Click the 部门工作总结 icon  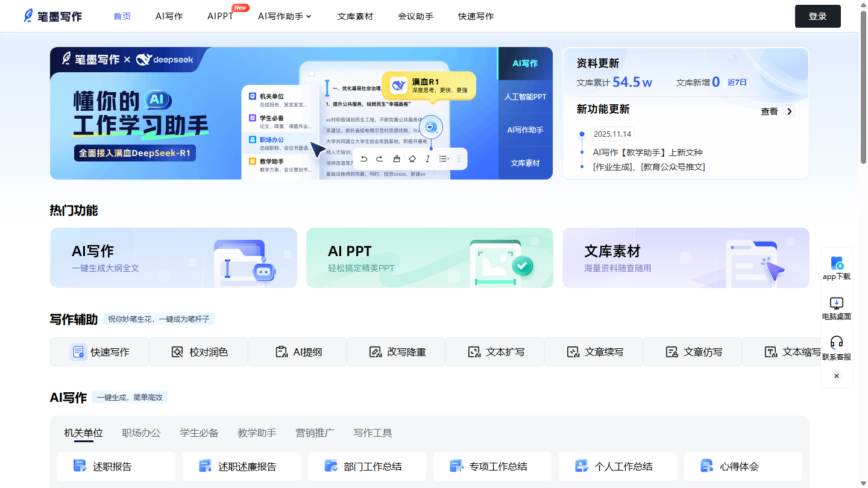[x=331, y=466]
